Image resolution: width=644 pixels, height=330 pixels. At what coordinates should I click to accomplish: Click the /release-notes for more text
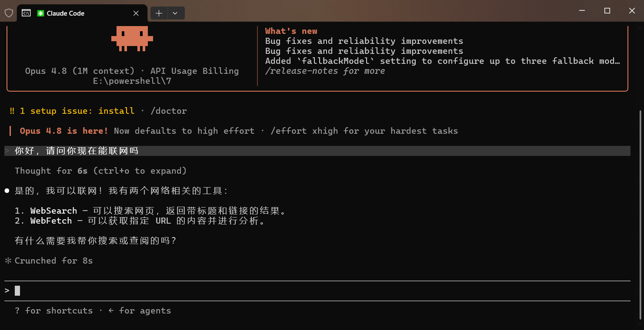click(x=325, y=71)
